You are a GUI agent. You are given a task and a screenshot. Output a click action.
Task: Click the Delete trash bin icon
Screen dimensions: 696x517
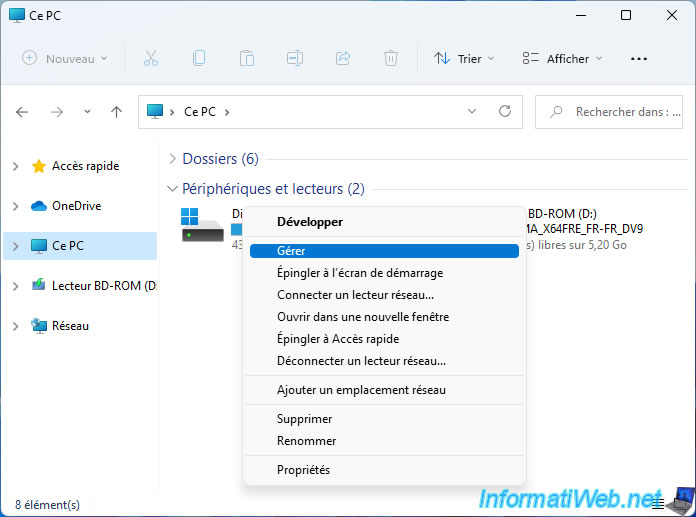click(x=391, y=59)
